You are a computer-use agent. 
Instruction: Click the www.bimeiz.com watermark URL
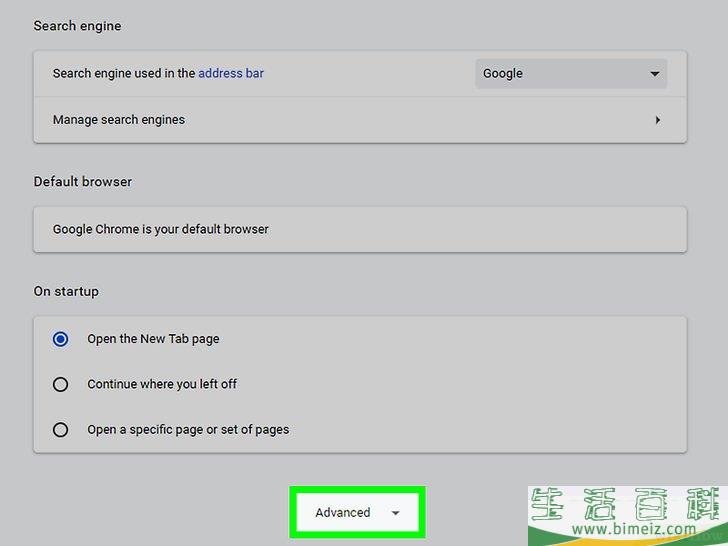[626, 529]
